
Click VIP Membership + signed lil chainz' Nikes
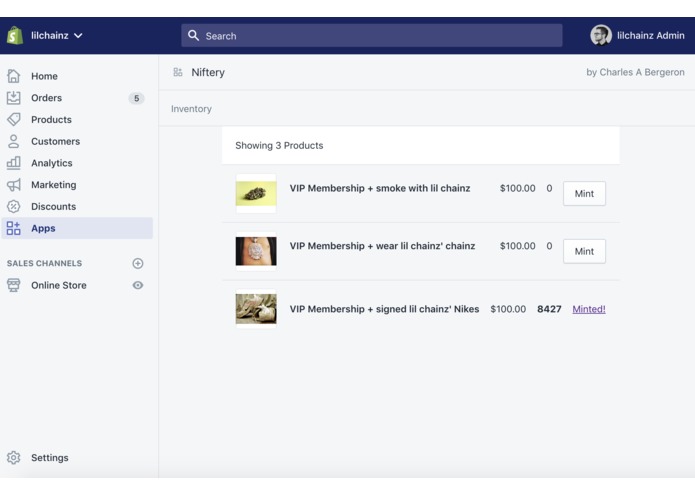point(384,309)
